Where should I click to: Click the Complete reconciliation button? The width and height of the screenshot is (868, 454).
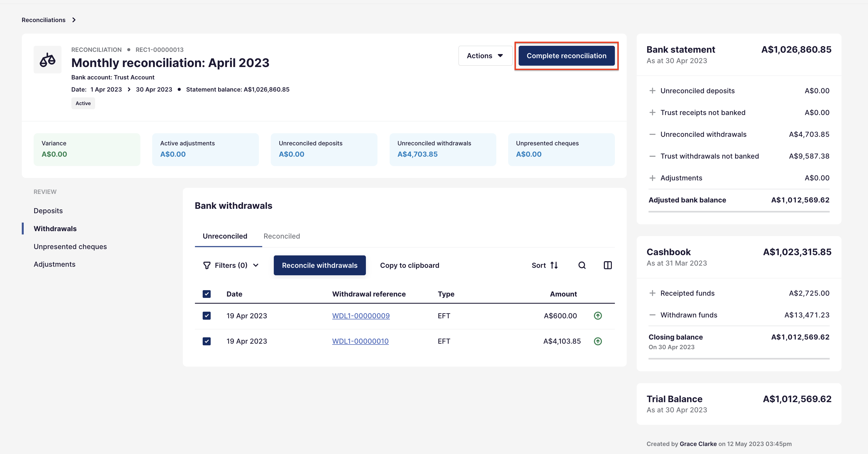click(566, 56)
